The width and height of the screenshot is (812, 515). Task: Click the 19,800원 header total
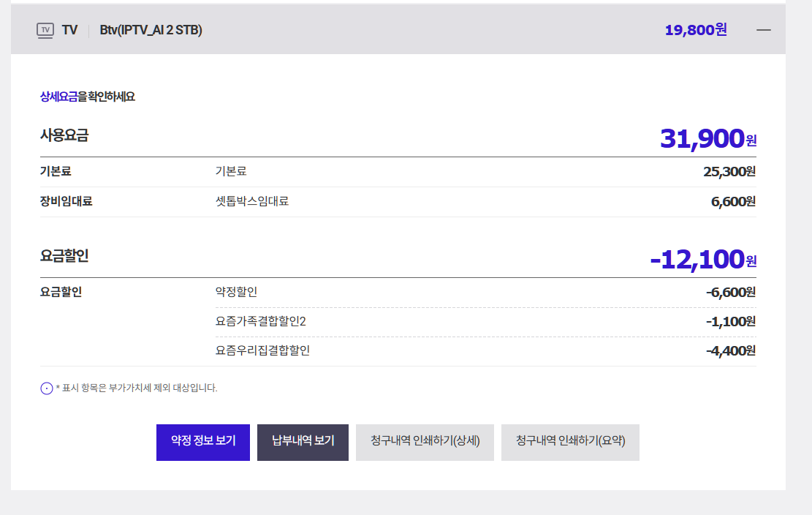coord(695,30)
